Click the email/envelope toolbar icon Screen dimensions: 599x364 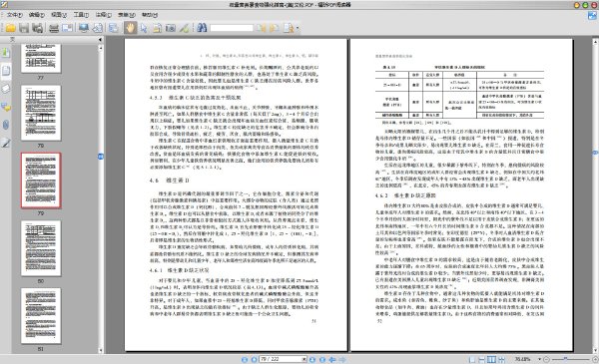click(67, 28)
